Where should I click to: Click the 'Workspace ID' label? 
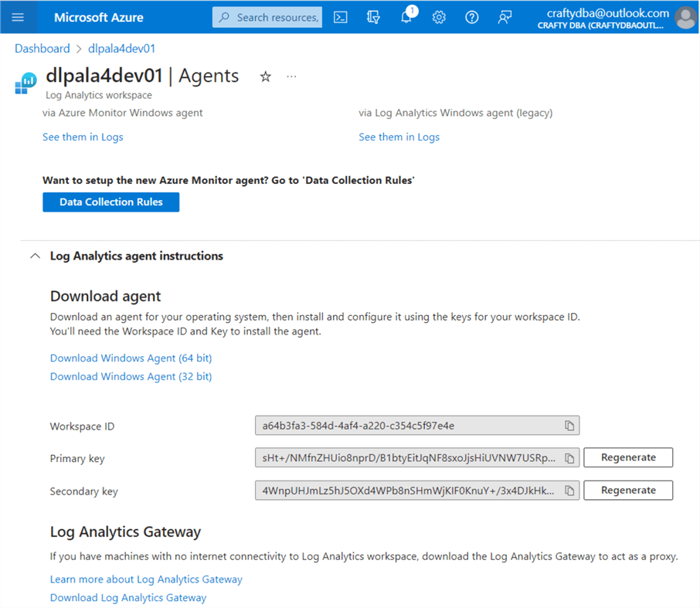pos(82,426)
